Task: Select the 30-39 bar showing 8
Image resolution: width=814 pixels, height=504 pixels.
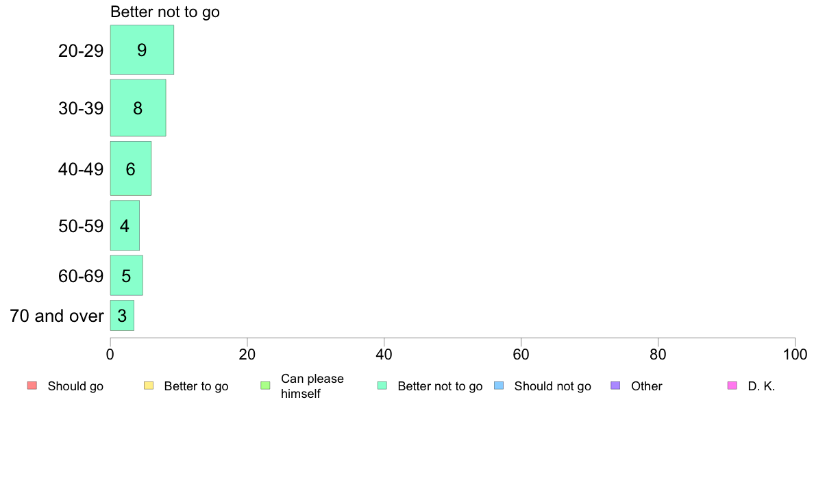Action: pyautogui.click(x=138, y=108)
